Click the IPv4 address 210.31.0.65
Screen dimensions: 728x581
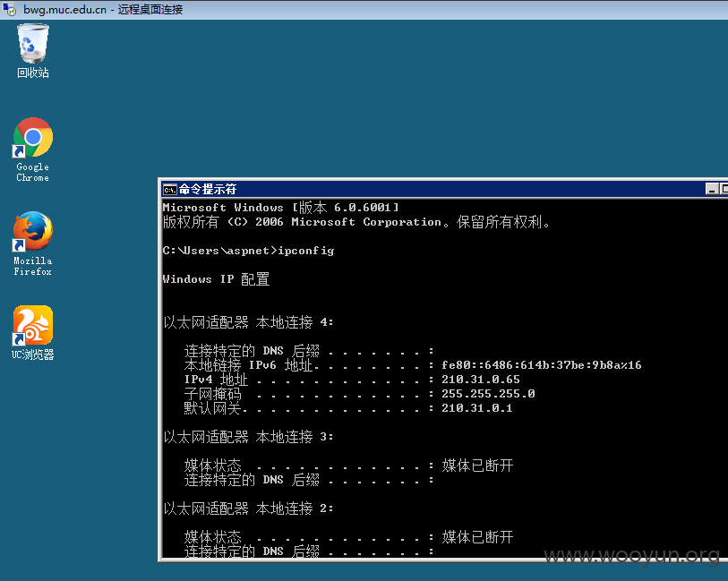pyautogui.click(x=481, y=380)
